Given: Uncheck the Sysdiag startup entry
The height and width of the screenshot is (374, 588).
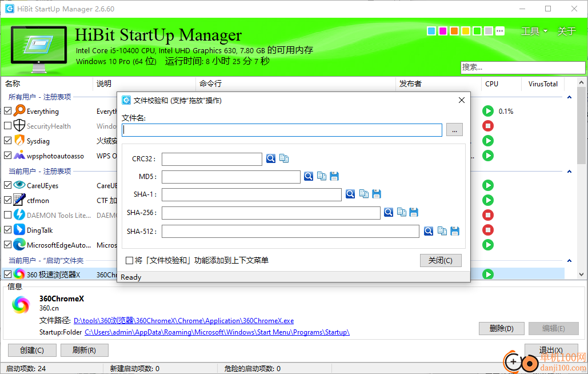Looking at the screenshot, I should [7, 141].
